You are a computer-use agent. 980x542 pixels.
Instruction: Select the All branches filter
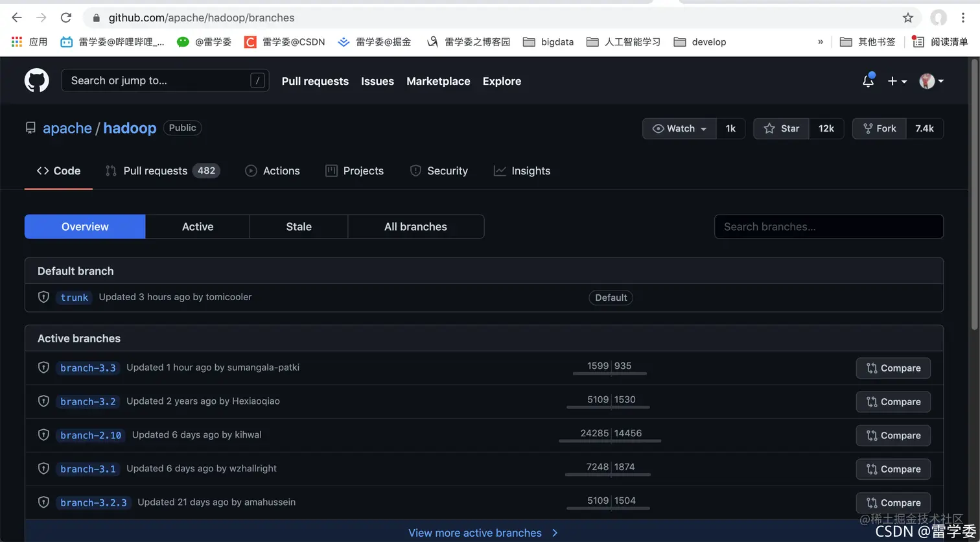[x=415, y=227]
